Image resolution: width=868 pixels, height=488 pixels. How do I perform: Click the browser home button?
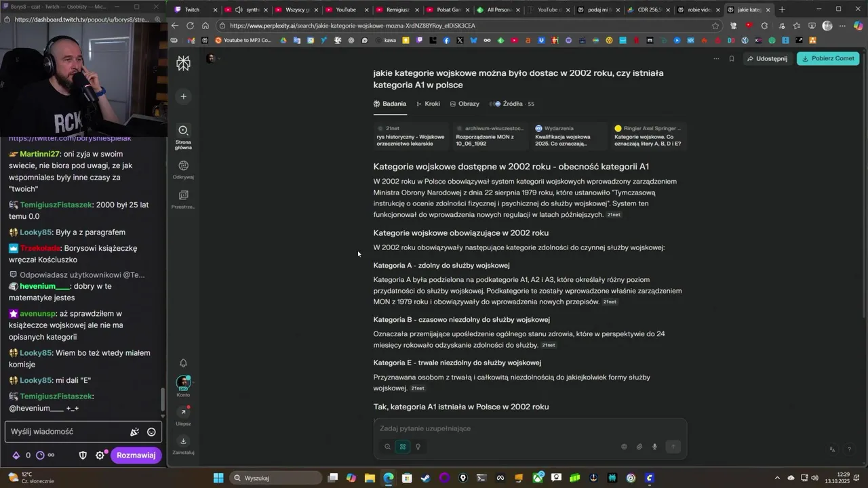coord(205,26)
